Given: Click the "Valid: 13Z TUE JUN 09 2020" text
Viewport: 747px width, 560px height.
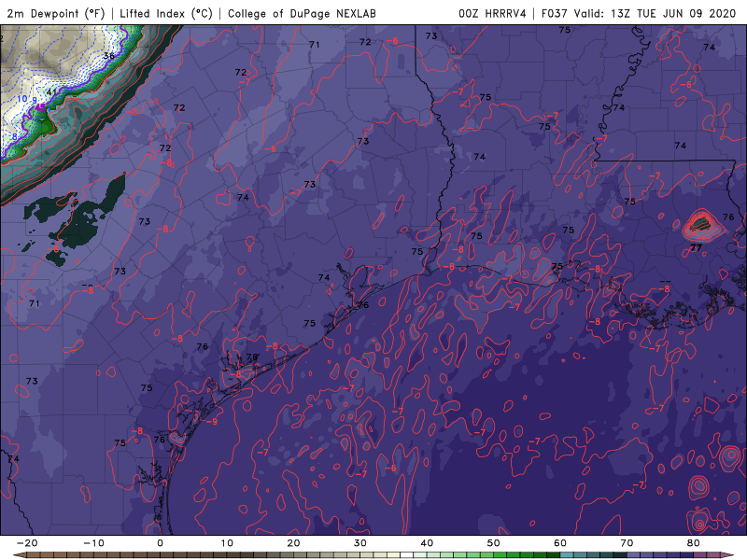Looking at the screenshot, I should (655, 13).
